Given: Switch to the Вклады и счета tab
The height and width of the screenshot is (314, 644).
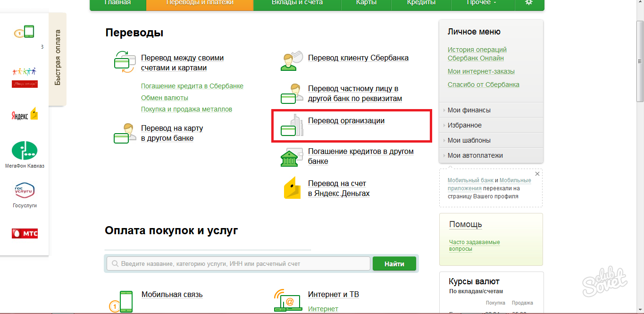Looking at the screenshot, I should pos(297,3).
